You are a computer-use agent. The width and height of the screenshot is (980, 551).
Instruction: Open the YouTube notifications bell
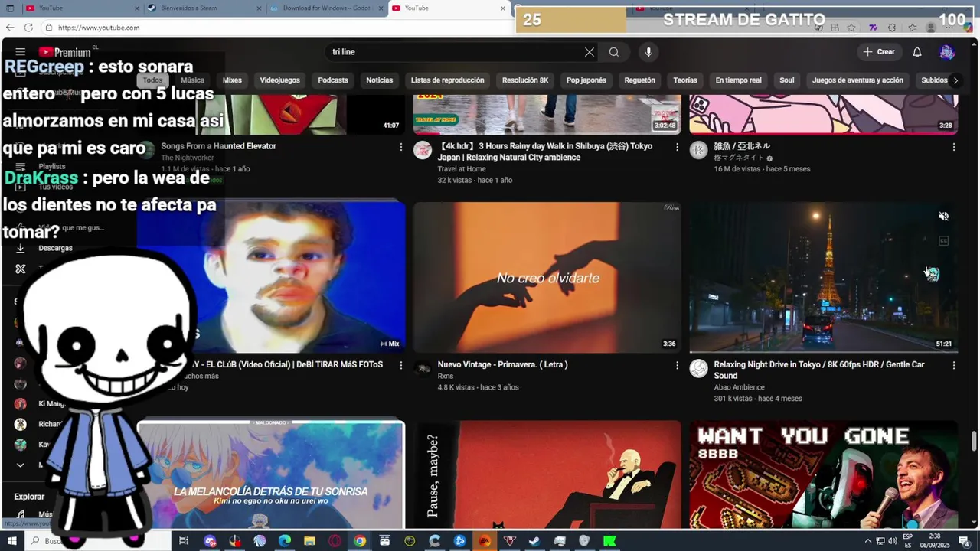pyautogui.click(x=916, y=52)
